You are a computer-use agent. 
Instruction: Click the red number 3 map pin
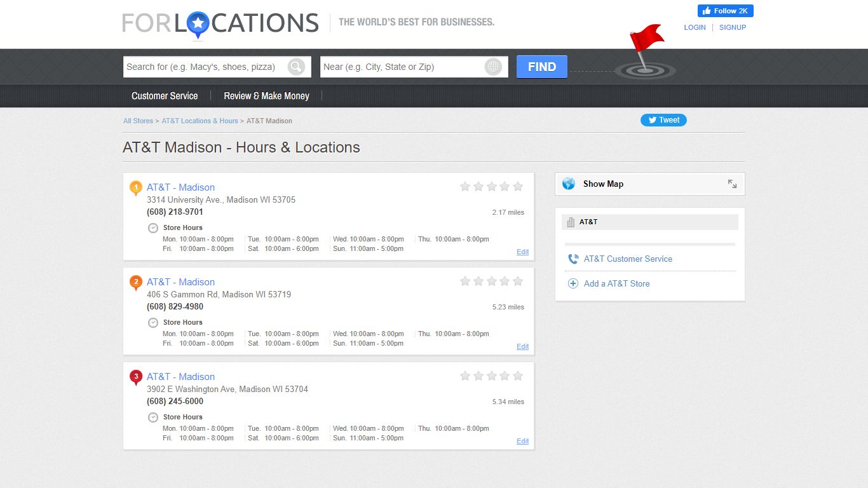pyautogui.click(x=135, y=377)
